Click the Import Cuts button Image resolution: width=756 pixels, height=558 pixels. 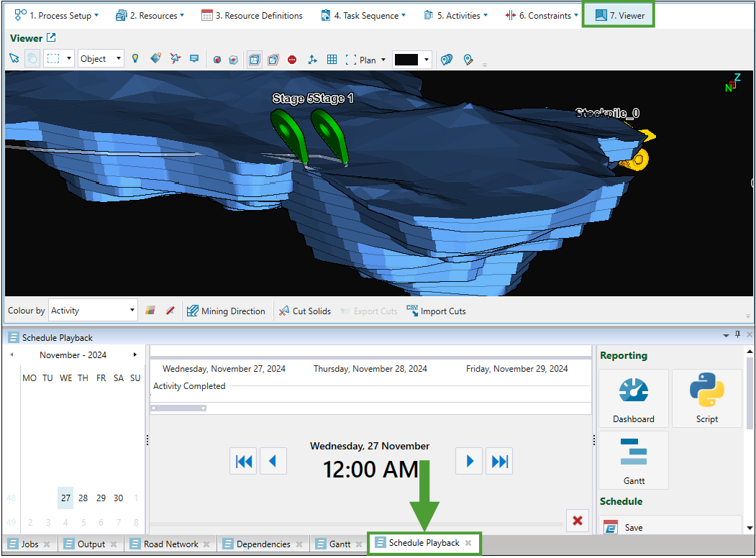pos(436,311)
